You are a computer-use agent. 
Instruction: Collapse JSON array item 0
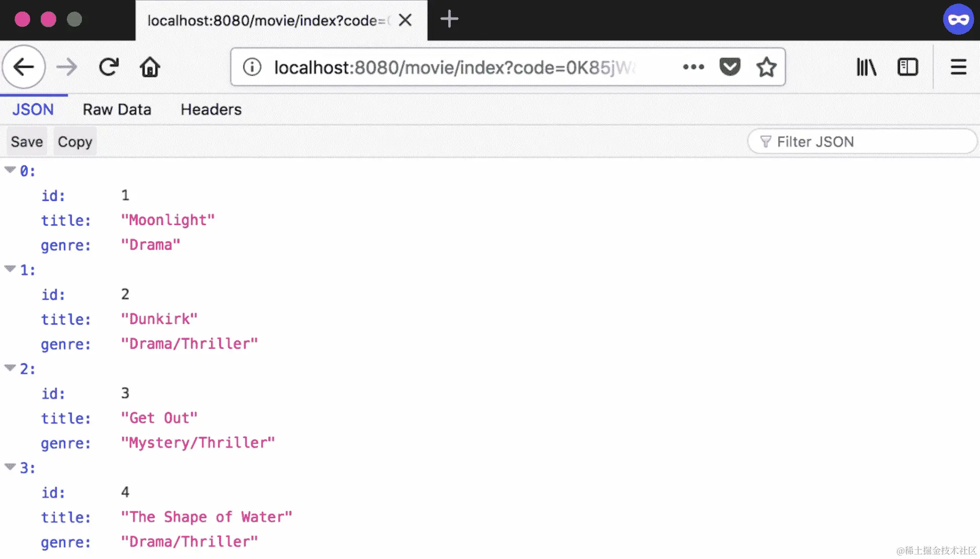(10, 170)
